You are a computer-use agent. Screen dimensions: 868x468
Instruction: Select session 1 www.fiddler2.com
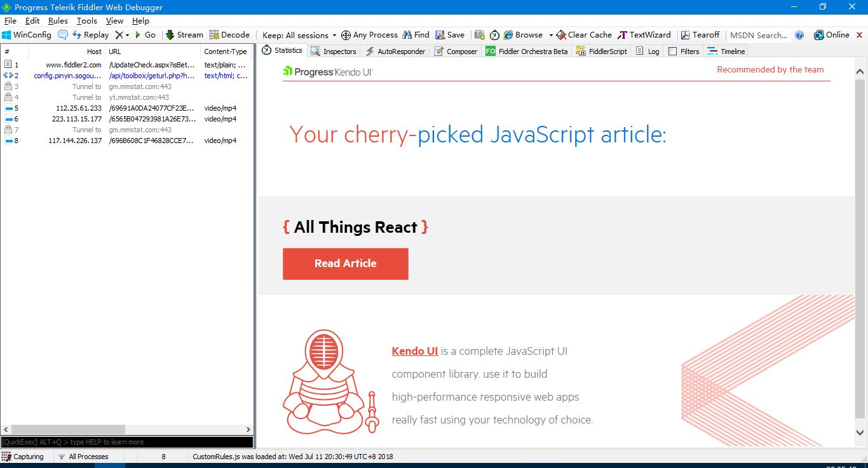(x=127, y=65)
